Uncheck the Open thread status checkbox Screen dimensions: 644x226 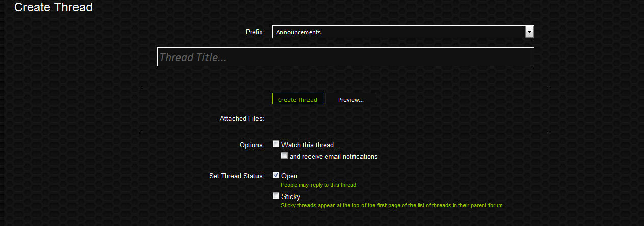tap(276, 175)
